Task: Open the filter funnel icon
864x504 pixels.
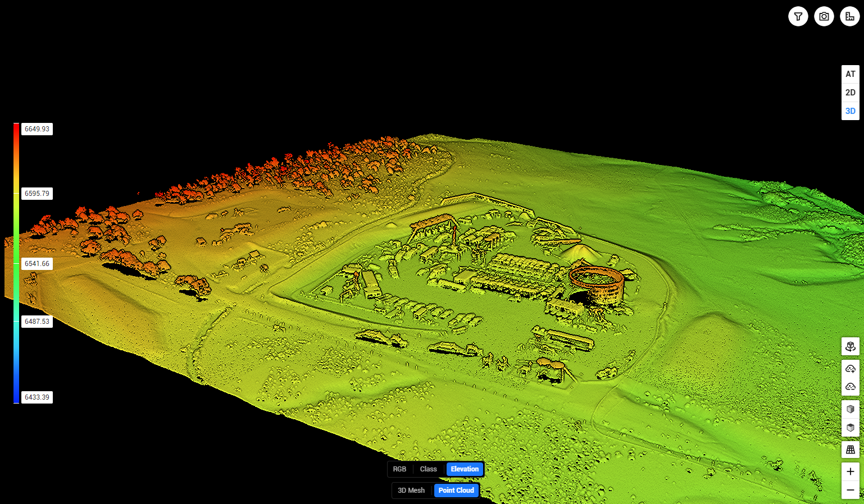Action: pos(798,16)
